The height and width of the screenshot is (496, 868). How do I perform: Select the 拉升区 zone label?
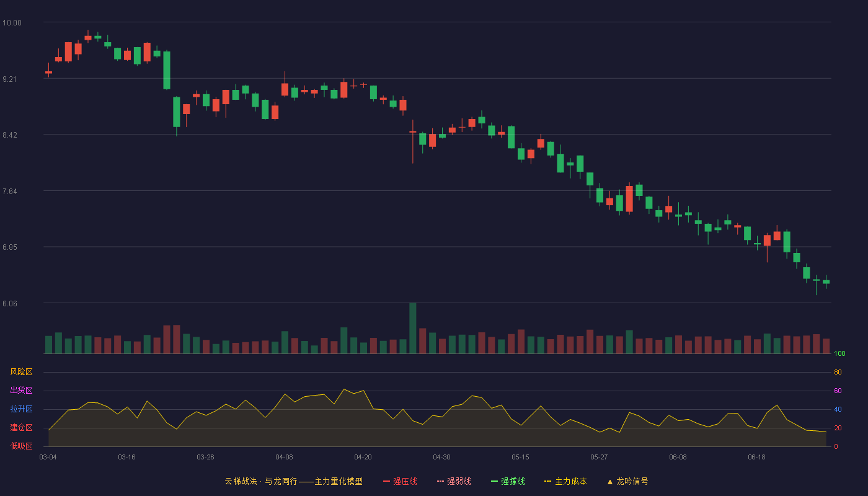click(21, 409)
